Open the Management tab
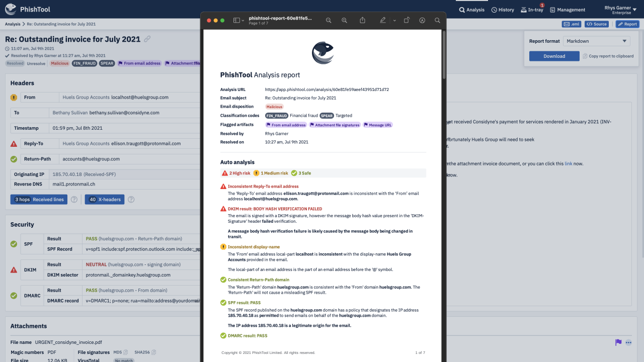 click(x=568, y=10)
